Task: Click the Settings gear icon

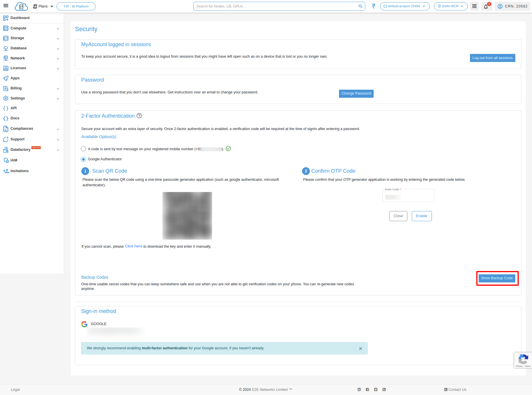Action: point(6,98)
